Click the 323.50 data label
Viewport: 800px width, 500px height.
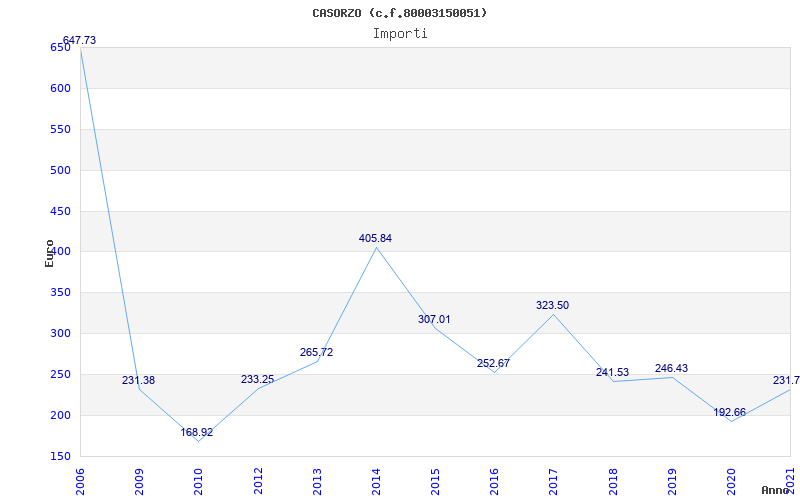coord(553,305)
